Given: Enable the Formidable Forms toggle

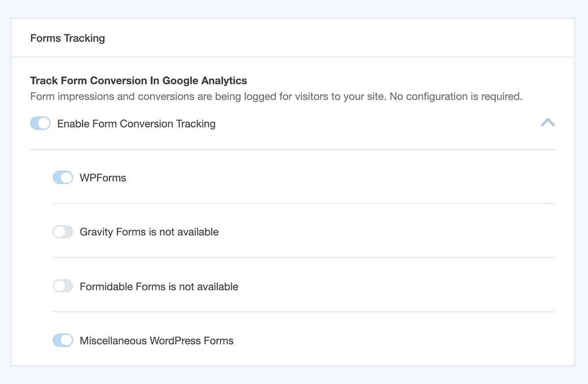Looking at the screenshot, I should (x=63, y=286).
